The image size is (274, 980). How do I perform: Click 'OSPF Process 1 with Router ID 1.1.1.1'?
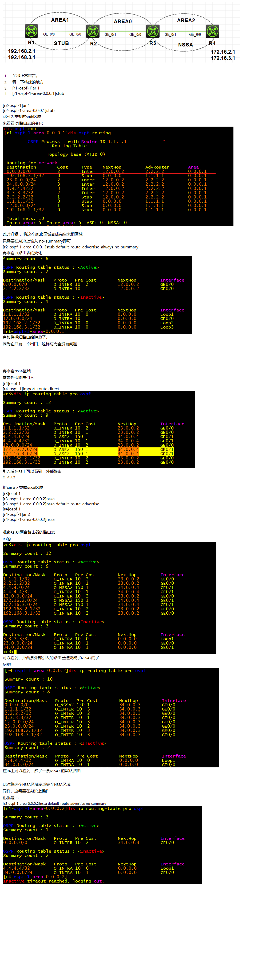77,142
